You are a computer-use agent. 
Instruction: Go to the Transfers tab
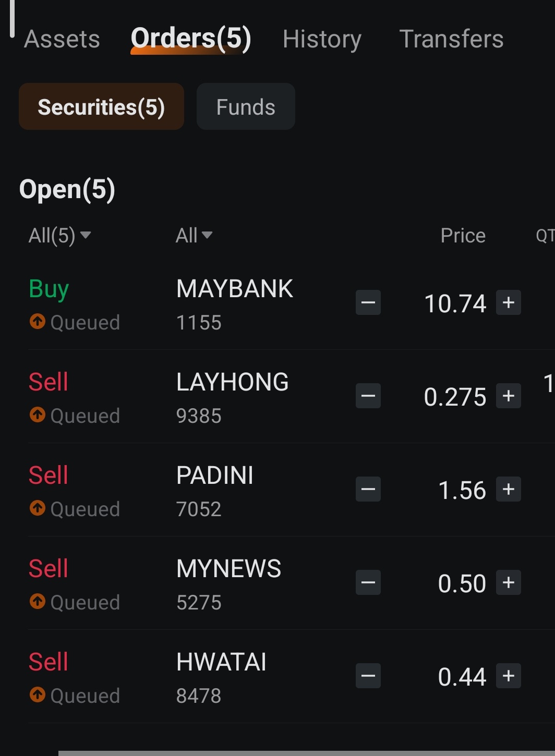pyautogui.click(x=451, y=39)
